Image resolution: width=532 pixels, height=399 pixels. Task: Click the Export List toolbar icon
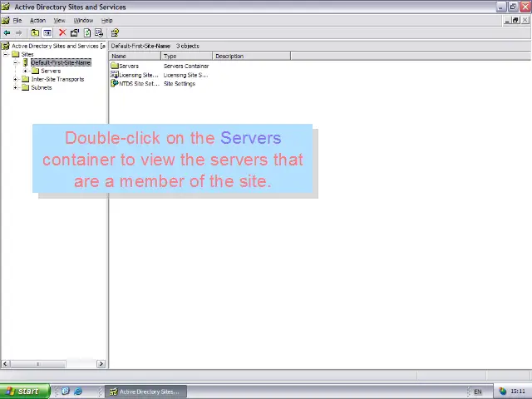99,33
